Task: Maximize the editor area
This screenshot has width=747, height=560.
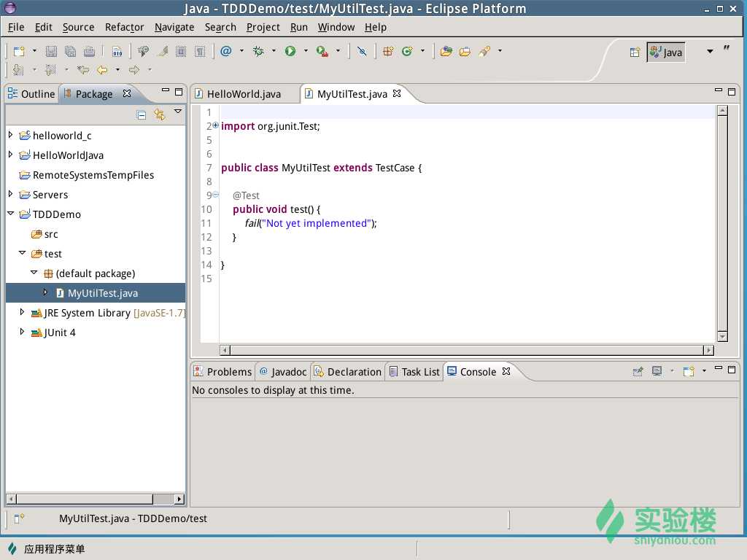Action: pos(732,91)
